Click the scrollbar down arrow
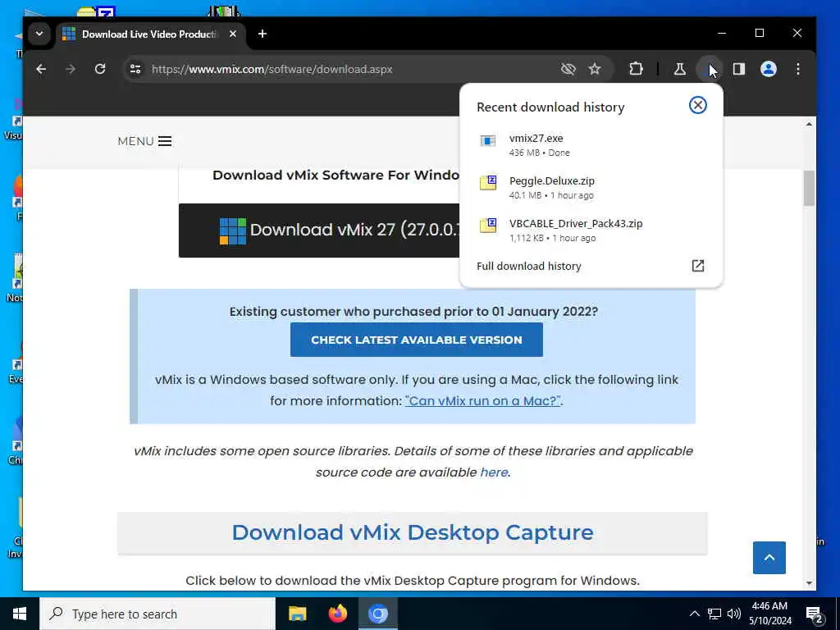 tap(809, 583)
